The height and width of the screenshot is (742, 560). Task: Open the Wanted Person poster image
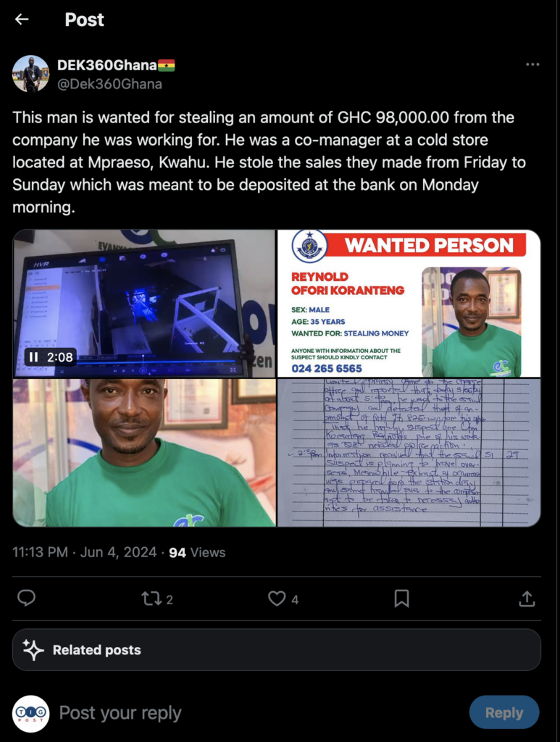click(409, 304)
